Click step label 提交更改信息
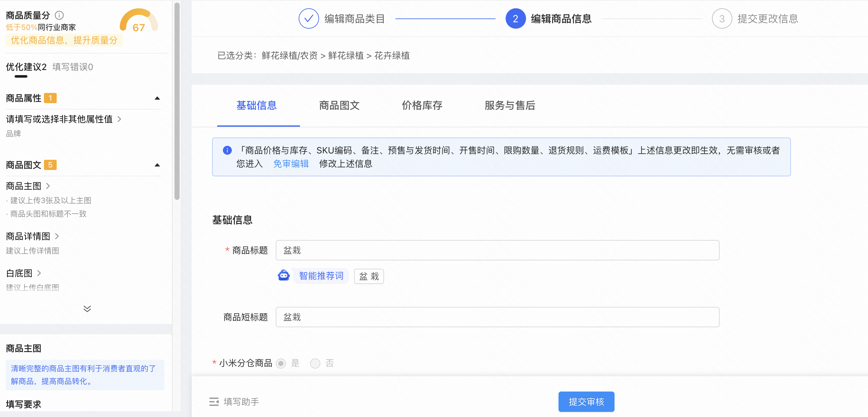This screenshot has height=417, width=868. click(768, 19)
